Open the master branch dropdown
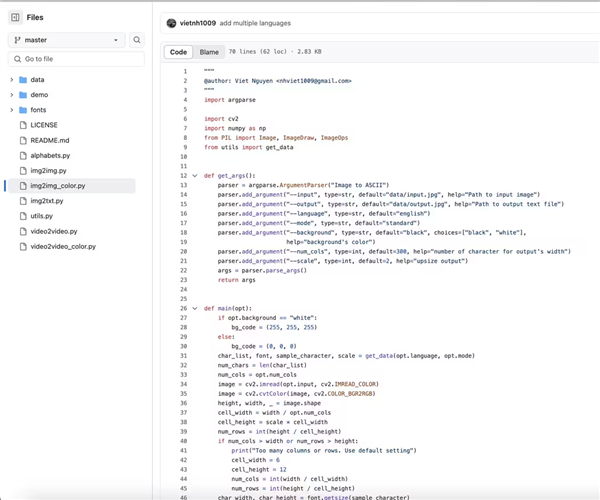The height and width of the screenshot is (500, 600). coord(67,40)
